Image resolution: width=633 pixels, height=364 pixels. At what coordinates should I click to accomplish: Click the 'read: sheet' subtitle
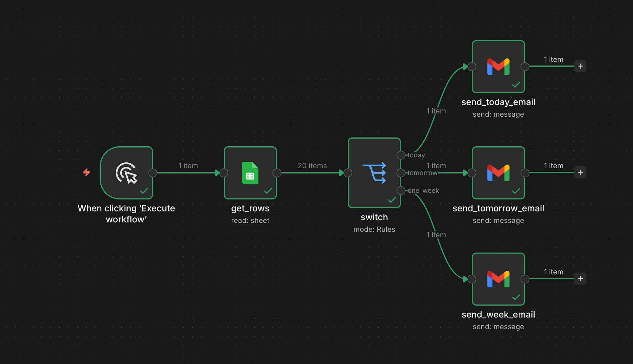250,220
